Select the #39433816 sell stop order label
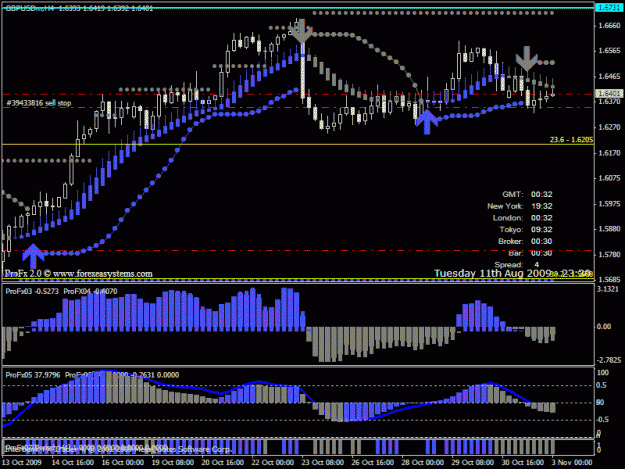The image size is (625, 469). (39, 103)
